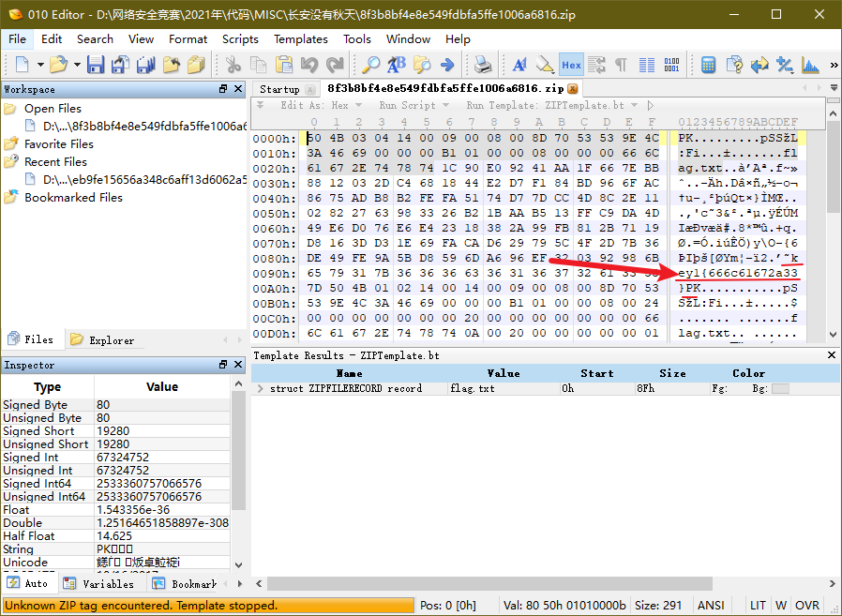Toggle OVR overwrite mode in status bar
The width and height of the screenshot is (842, 616).
(x=807, y=606)
